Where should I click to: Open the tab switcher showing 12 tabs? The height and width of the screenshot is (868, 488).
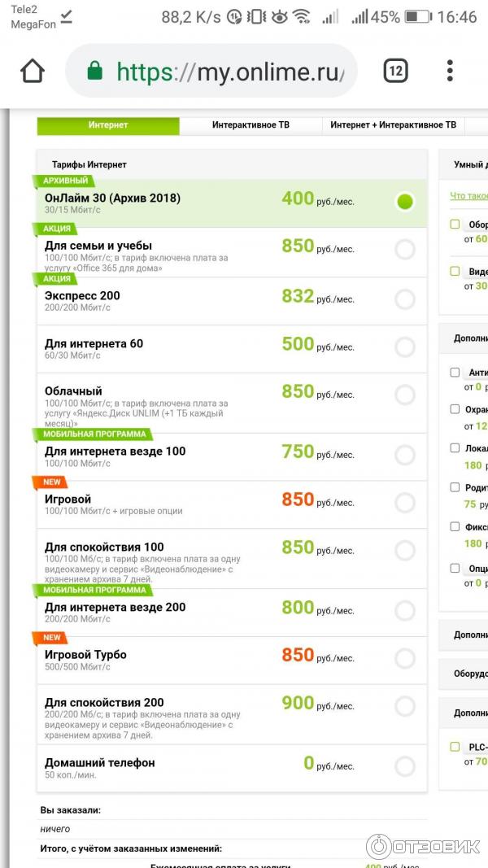click(x=395, y=72)
